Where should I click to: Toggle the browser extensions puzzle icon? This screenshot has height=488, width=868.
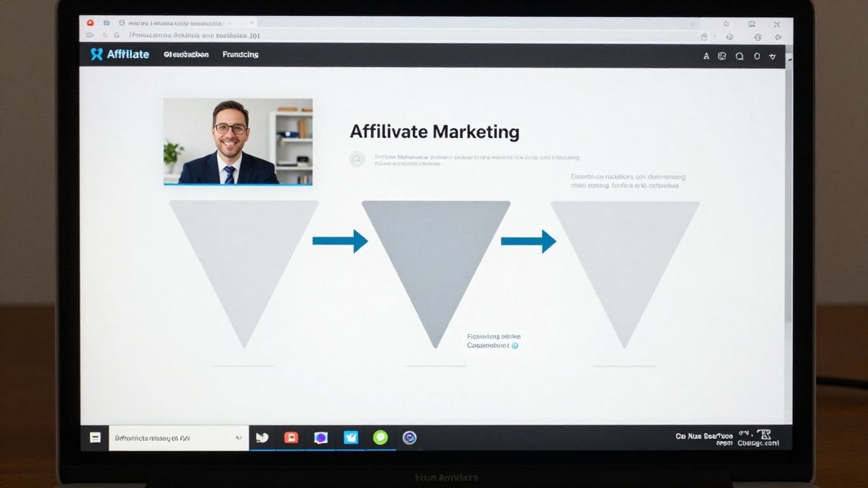point(730,36)
